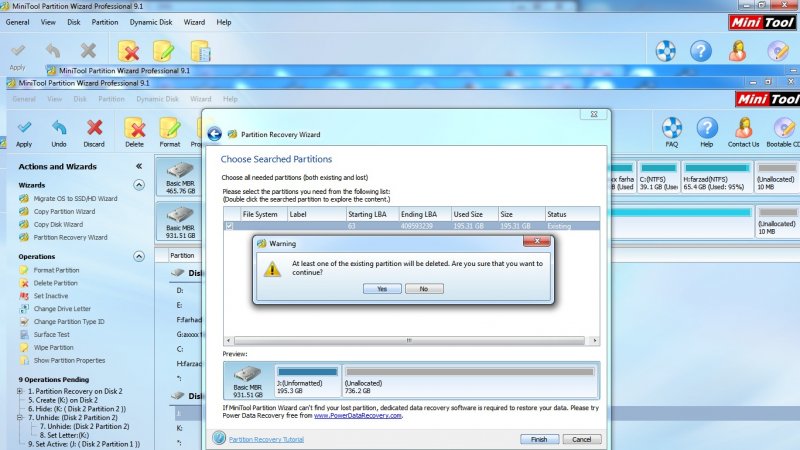Screen dimensions: 800x450
Task: Open the Partition menu in the outermost window
Action: pos(105,22)
